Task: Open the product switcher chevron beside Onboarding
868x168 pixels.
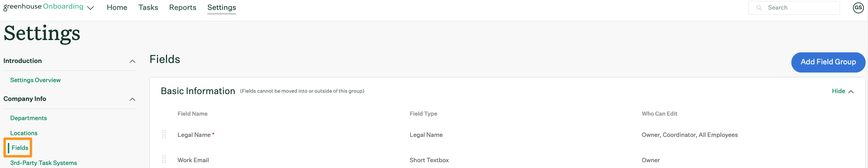Action: click(90, 8)
